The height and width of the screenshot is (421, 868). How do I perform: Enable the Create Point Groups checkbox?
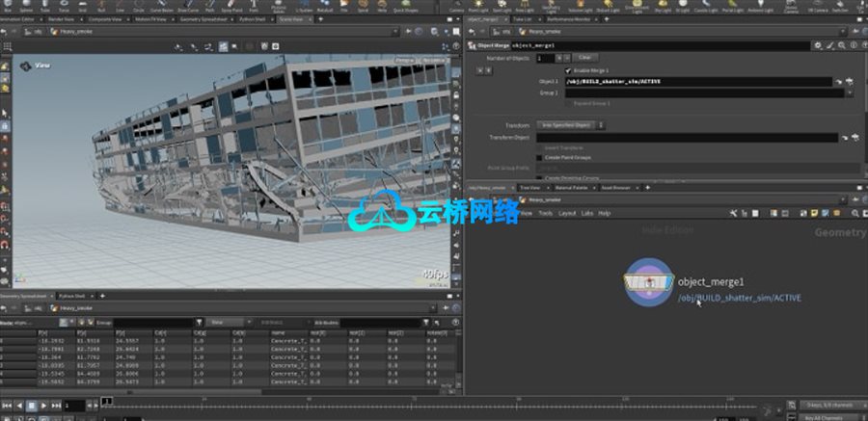coord(539,157)
